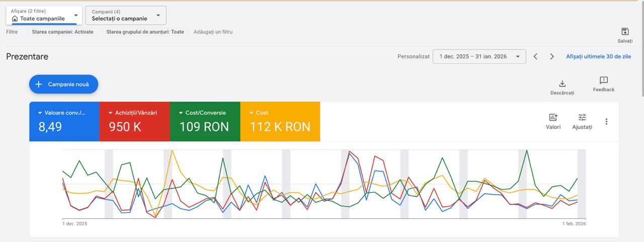Click the Starea grupului de anunțuri filter chip
Screen dimensions: 644x242
pyautogui.click(x=145, y=32)
